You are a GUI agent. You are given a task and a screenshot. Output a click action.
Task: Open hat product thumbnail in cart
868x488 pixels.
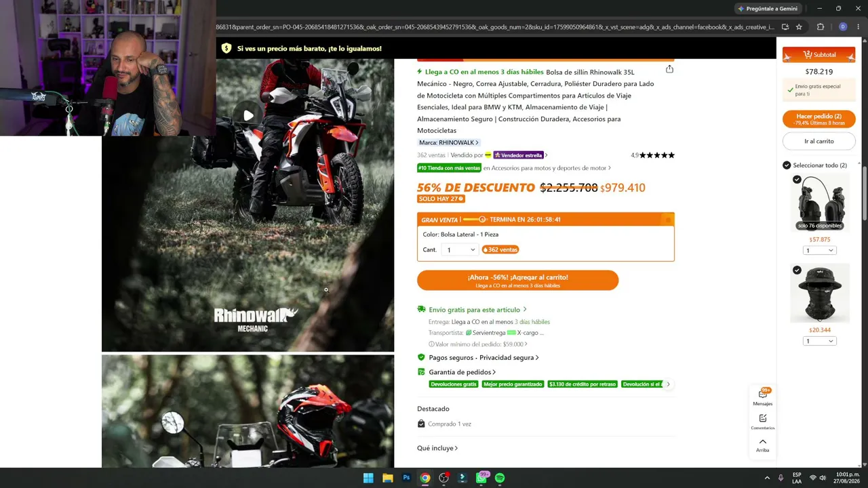coord(820,293)
